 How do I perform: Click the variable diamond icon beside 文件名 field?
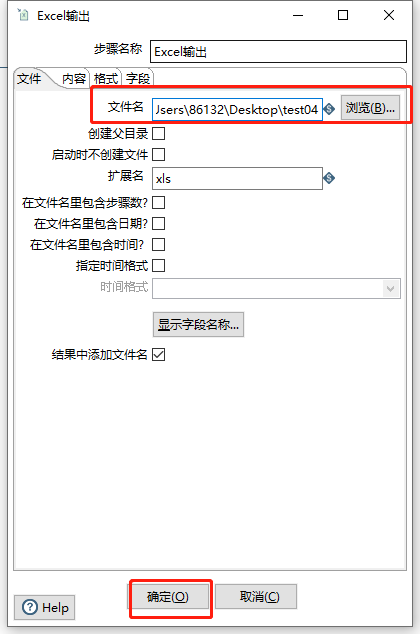329,109
